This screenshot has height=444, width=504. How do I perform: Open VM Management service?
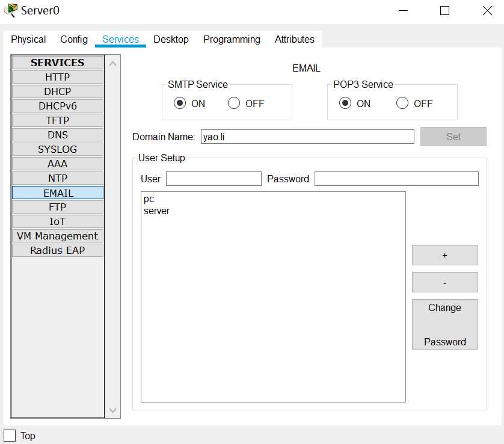[58, 236]
